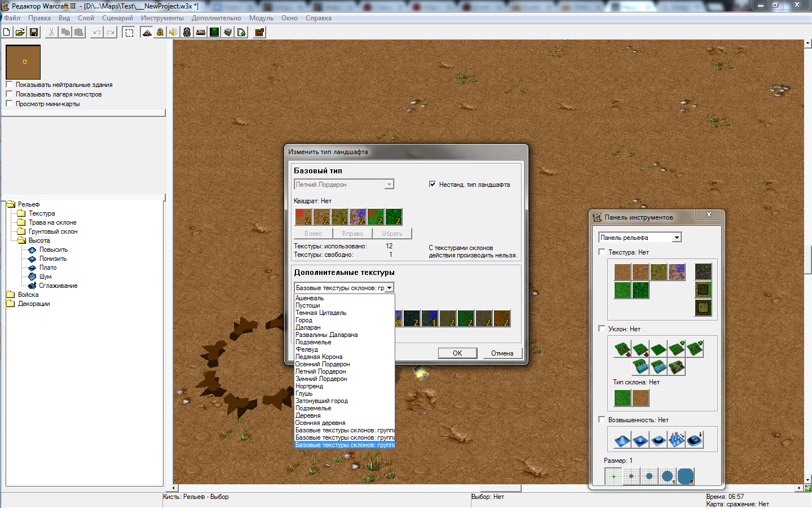Click the minimap preview thumbnail

tap(23, 62)
